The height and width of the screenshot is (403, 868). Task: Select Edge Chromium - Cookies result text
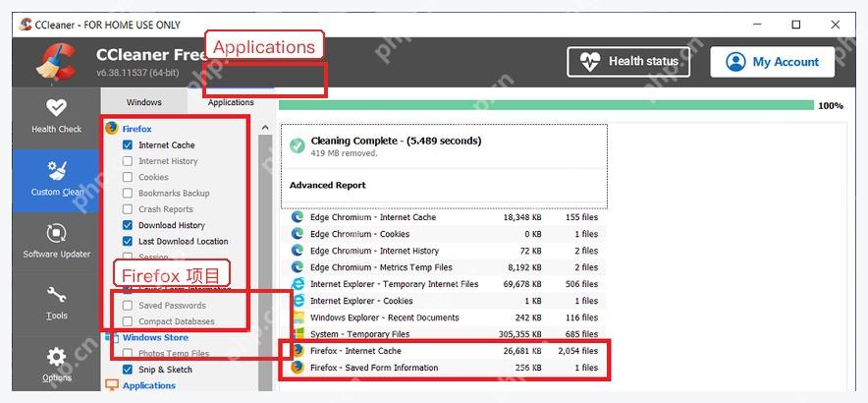click(359, 234)
